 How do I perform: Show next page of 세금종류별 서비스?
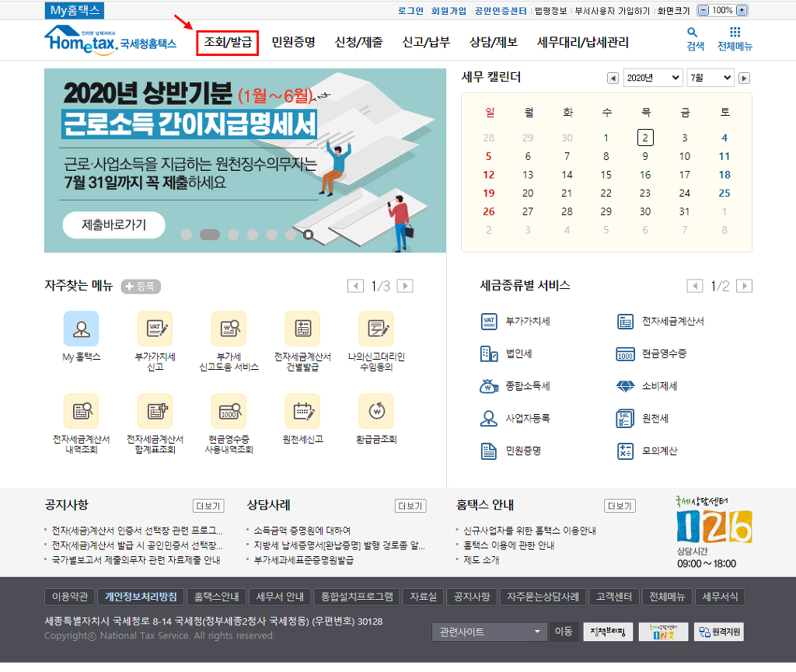(744, 286)
